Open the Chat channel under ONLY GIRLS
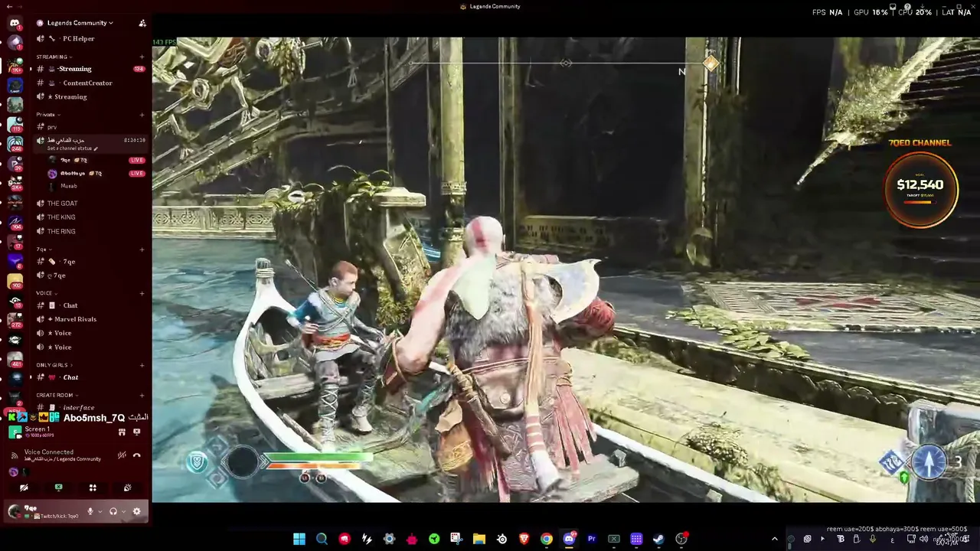980x551 pixels. (91, 377)
